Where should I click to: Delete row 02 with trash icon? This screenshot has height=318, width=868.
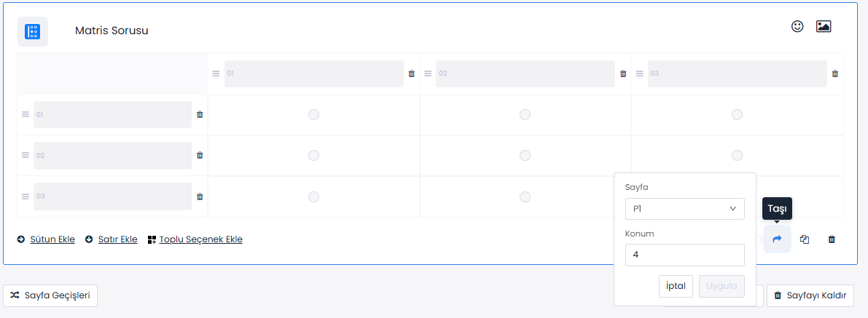200,155
